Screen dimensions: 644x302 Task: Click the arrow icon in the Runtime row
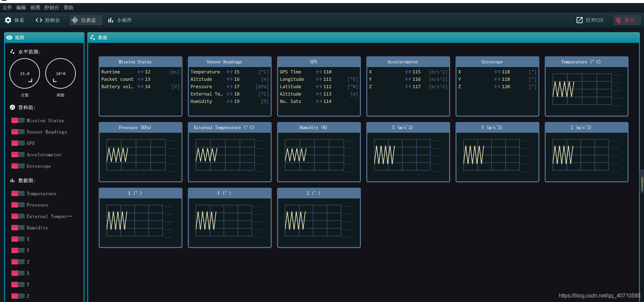pos(141,72)
